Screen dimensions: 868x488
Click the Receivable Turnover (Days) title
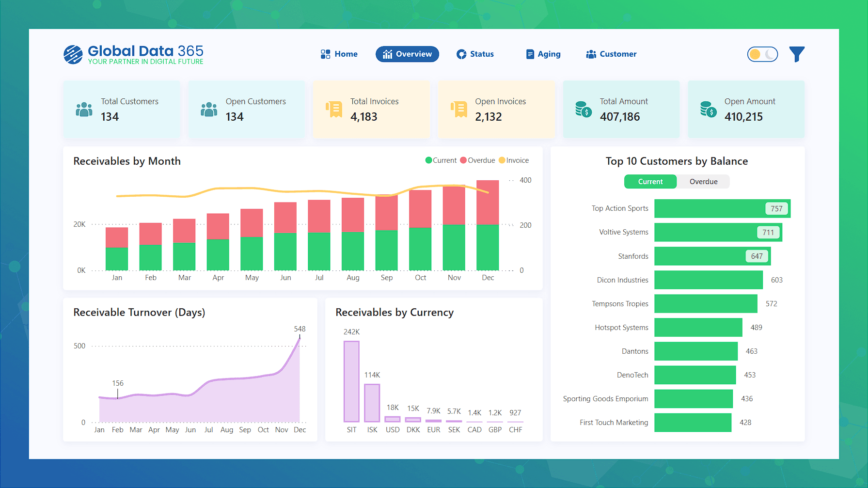pyautogui.click(x=139, y=312)
